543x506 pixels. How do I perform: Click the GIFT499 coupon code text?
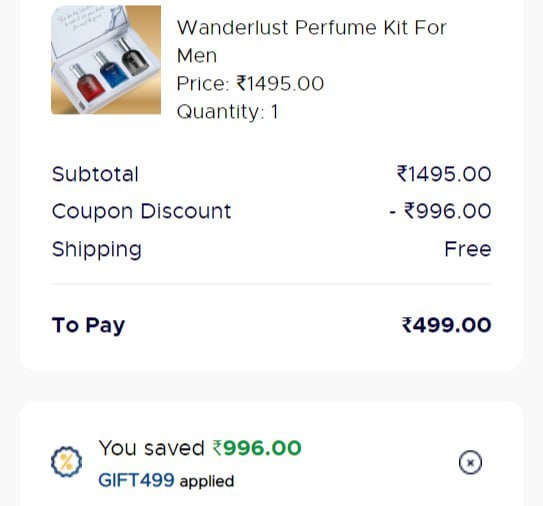point(136,480)
